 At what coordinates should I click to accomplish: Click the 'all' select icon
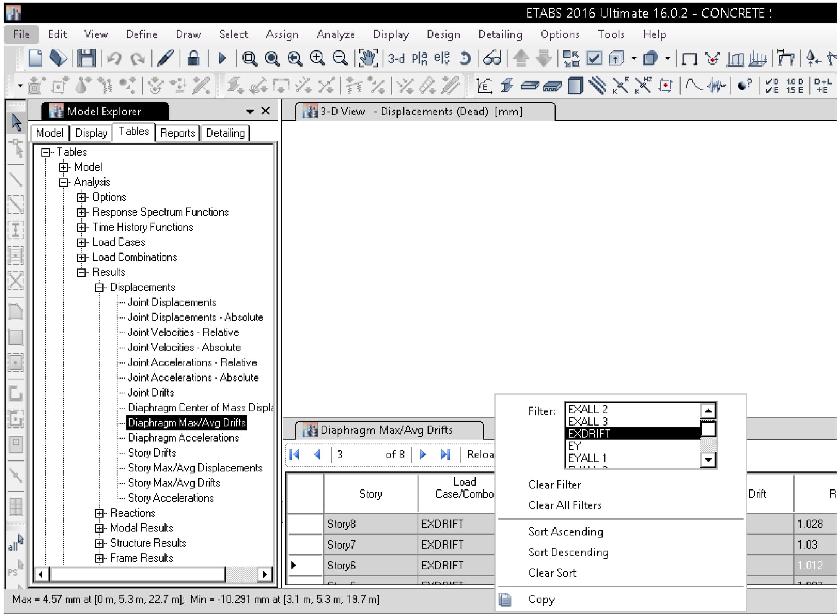(x=16, y=543)
